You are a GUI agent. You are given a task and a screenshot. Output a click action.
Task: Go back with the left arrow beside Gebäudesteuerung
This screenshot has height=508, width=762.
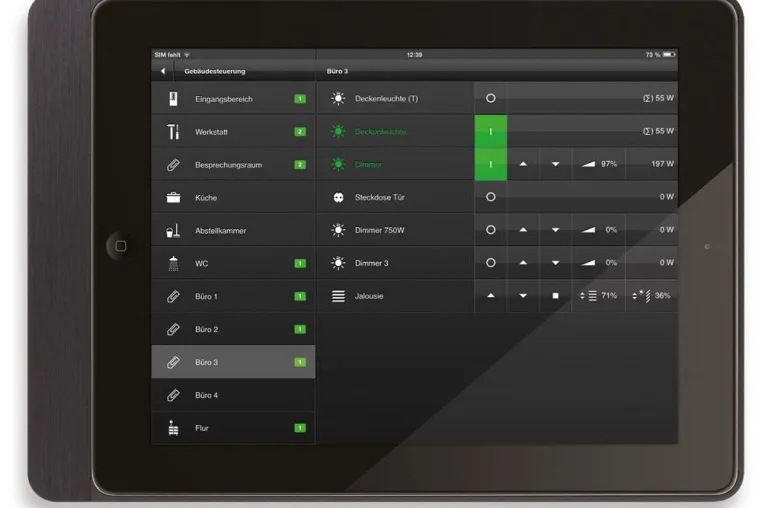tap(163, 71)
